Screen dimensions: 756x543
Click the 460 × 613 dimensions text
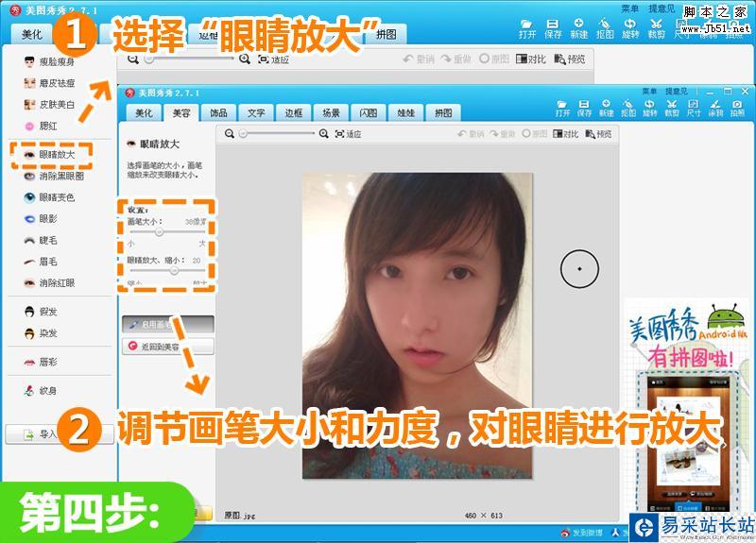coord(484,516)
